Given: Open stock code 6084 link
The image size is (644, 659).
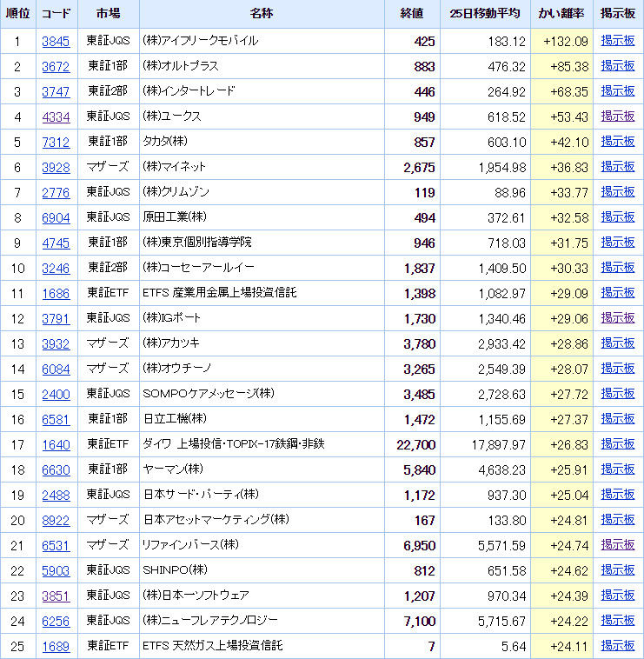Looking at the screenshot, I should (56, 369).
